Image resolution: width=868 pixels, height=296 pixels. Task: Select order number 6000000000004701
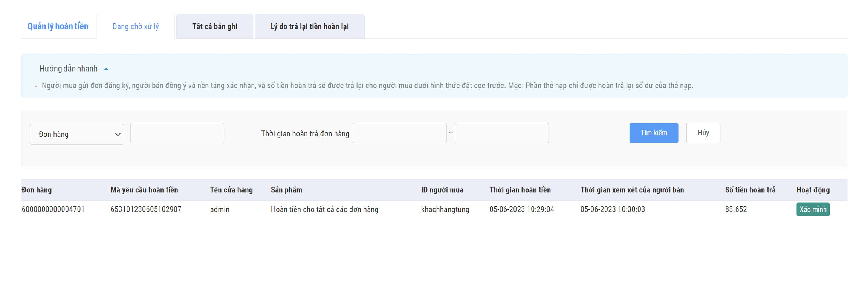pos(53,209)
